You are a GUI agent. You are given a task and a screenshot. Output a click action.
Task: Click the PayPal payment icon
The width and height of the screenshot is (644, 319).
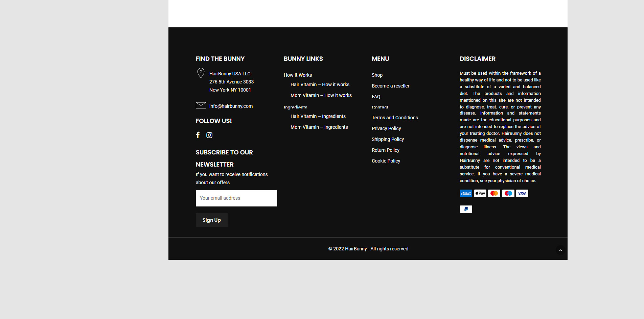coord(466,209)
